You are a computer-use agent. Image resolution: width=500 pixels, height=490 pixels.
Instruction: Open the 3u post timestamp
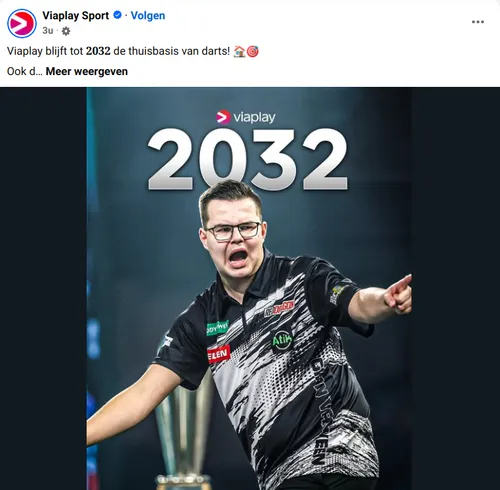coord(48,31)
